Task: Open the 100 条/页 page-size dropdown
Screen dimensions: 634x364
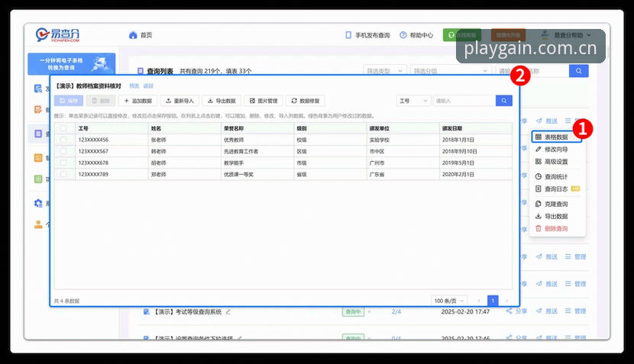Action: pyautogui.click(x=449, y=301)
